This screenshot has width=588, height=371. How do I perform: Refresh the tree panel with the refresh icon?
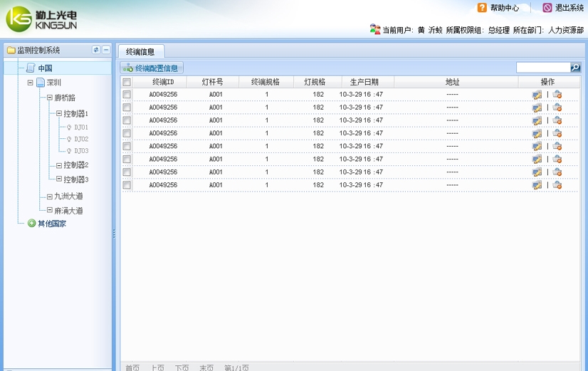tap(96, 50)
